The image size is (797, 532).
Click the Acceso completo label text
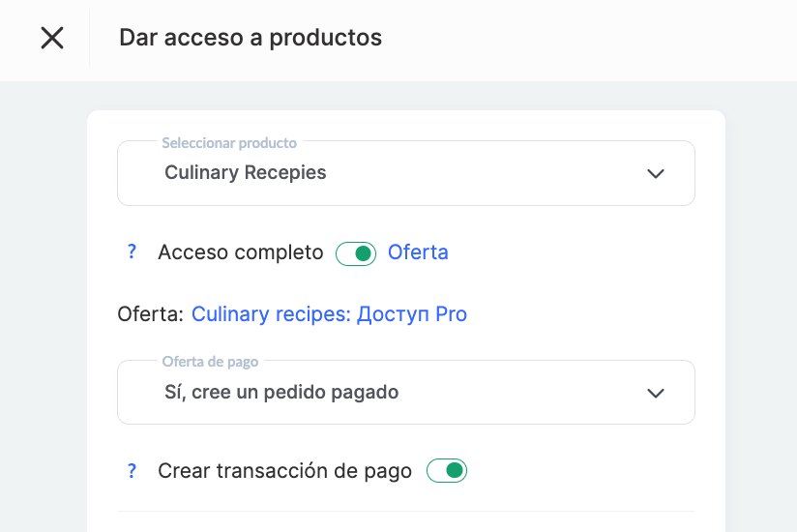241,252
